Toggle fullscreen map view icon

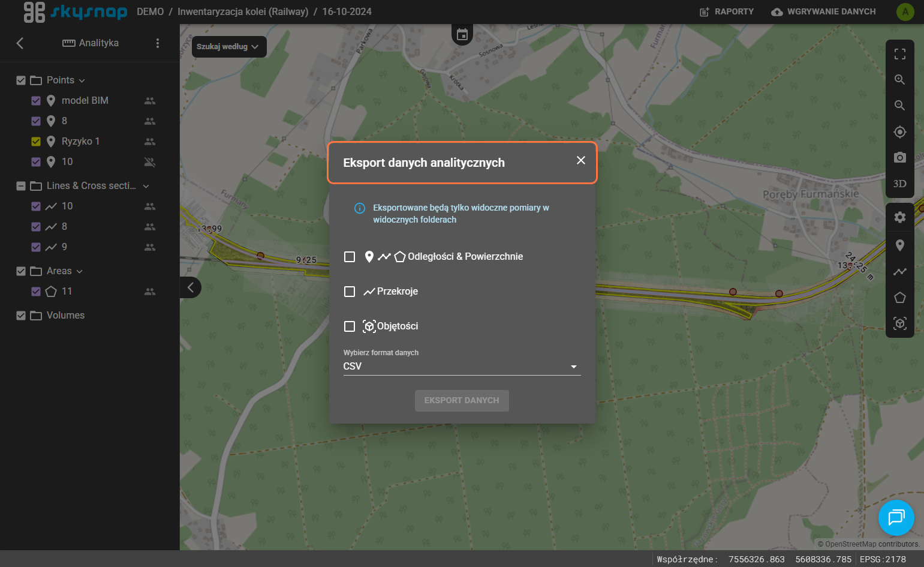899,54
